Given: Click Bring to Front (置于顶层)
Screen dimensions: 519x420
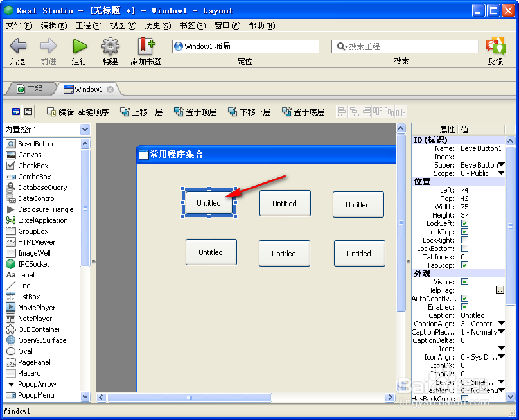Looking at the screenshot, I should point(195,112).
